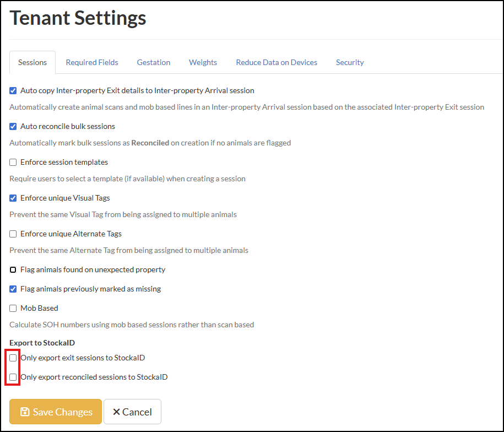Toggle Flag animals found on unexpected property
504x432 pixels.
click(13, 269)
